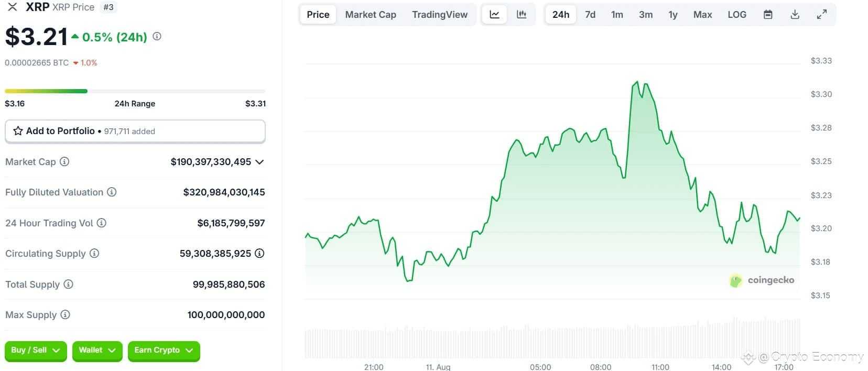This screenshot has height=371, width=868.
Task: Set chart range to Max
Action: (702, 15)
